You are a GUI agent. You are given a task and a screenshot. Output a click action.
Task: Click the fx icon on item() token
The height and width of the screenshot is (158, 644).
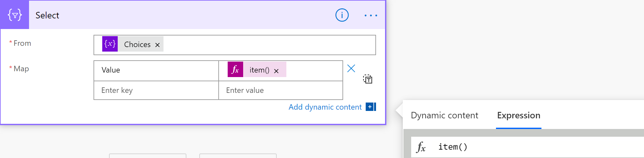[x=235, y=70]
